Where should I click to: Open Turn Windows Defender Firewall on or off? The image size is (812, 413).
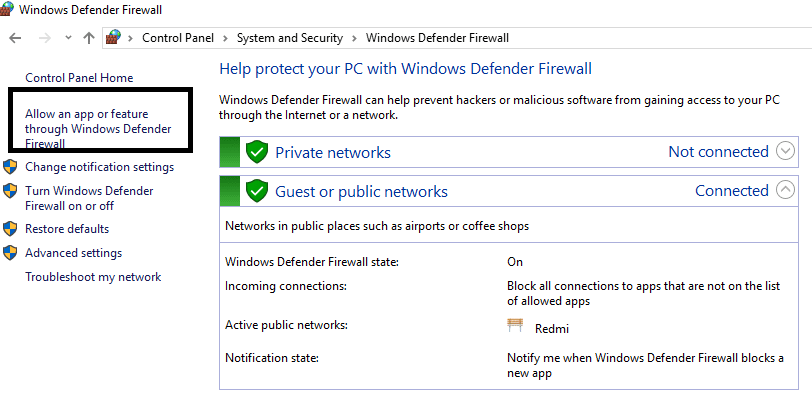tap(89, 198)
